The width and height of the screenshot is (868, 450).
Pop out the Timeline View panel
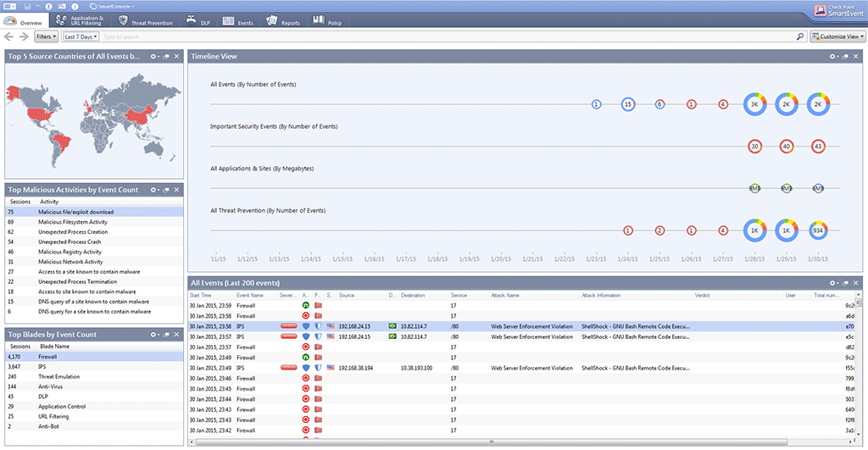coord(845,57)
